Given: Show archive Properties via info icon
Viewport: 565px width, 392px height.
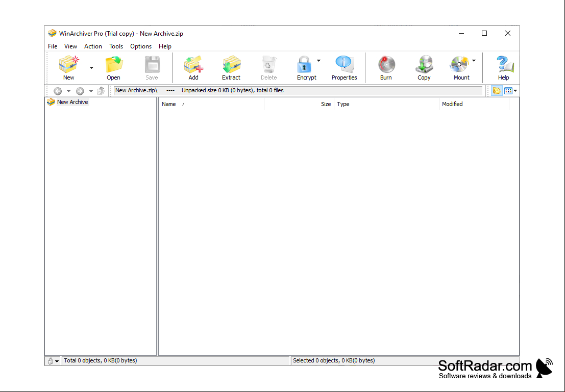Looking at the screenshot, I should (345, 65).
